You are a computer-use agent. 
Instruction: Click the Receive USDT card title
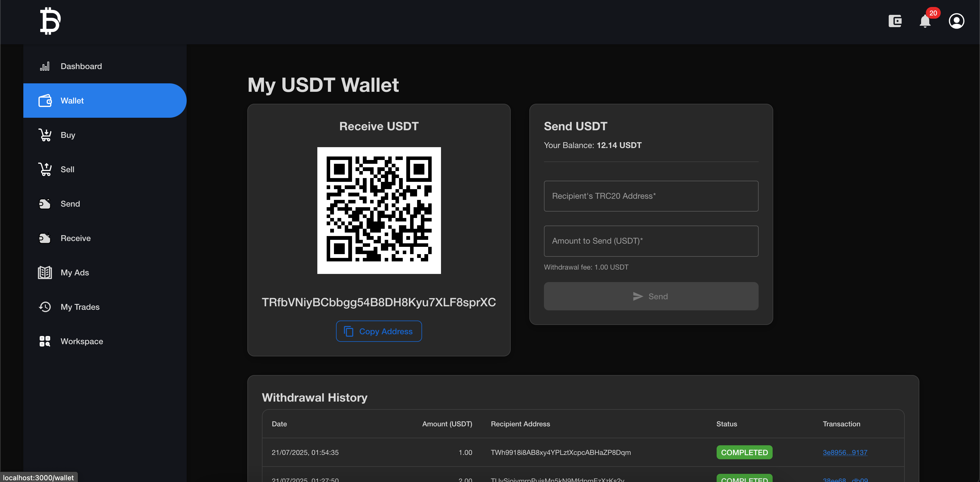pos(379,126)
